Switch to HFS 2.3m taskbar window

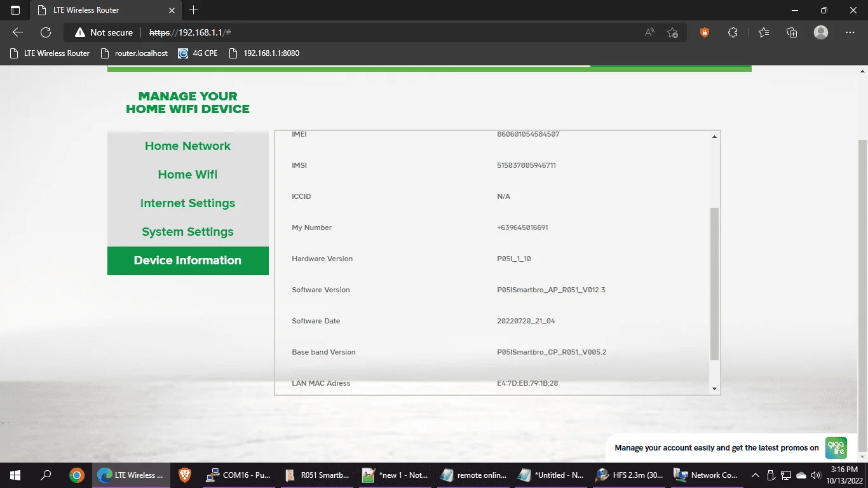click(x=629, y=475)
